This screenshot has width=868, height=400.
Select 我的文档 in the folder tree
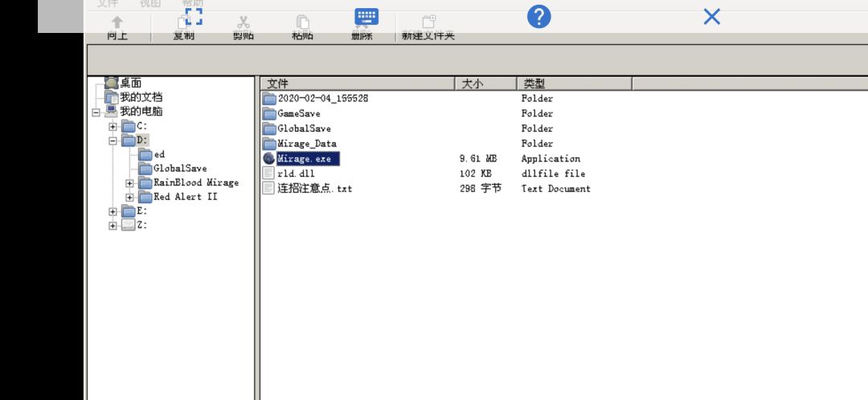(141, 97)
